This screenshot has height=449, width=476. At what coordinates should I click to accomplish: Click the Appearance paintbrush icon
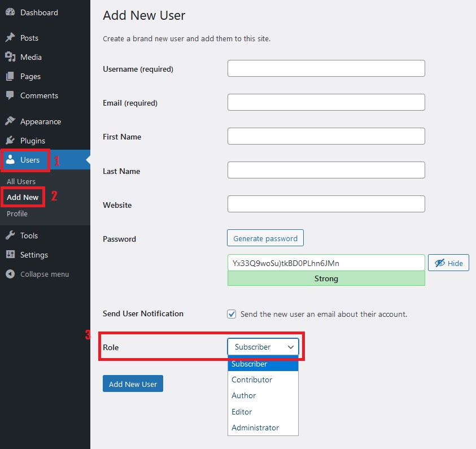pyautogui.click(x=10, y=121)
